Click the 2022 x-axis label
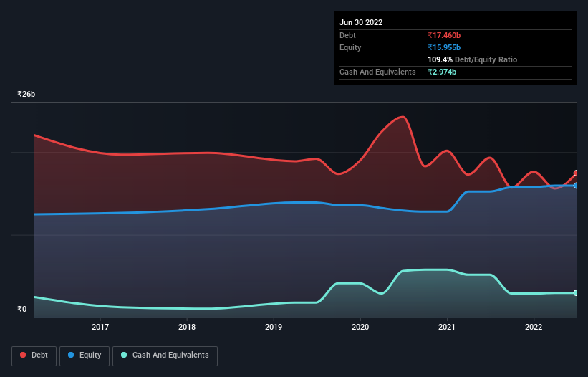Viewport: 588px width, 377px height. (x=534, y=327)
